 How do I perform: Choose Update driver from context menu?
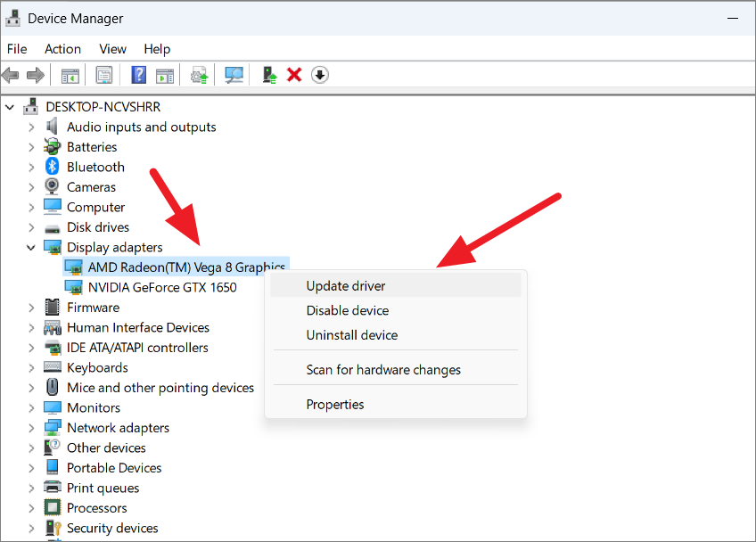click(x=395, y=285)
